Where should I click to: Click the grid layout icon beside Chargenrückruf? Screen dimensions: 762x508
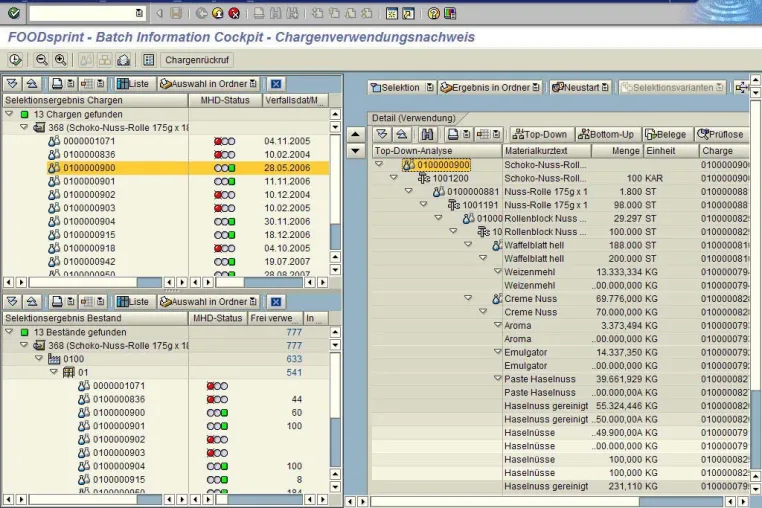coord(149,60)
